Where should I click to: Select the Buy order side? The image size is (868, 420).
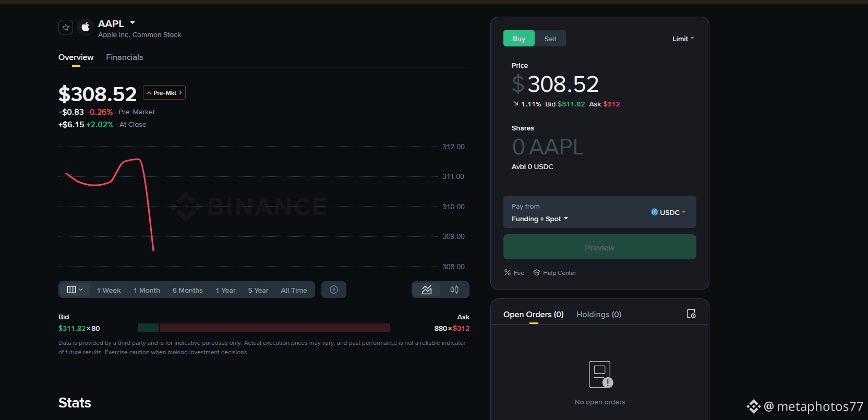click(519, 39)
